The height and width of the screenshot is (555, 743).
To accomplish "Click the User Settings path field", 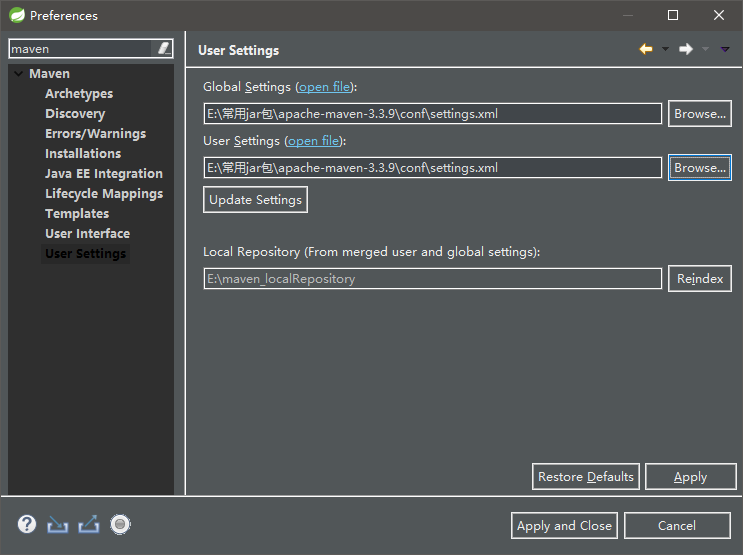I will coord(432,168).
